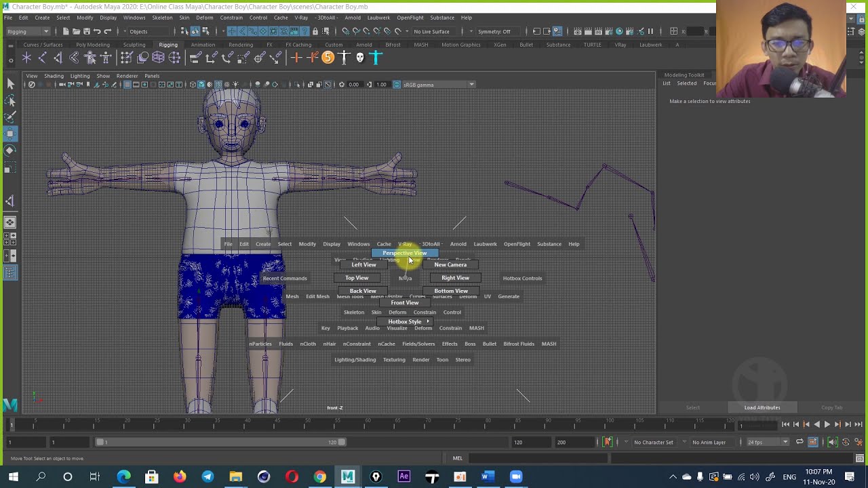The width and height of the screenshot is (868, 488).
Task: Choose Perspective View in the hotbox
Action: pos(405,253)
